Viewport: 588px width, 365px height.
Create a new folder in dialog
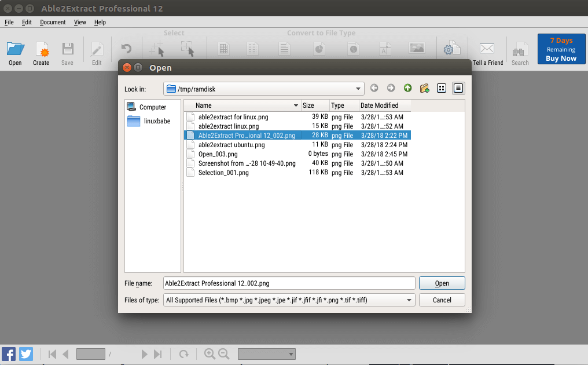coord(424,88)
